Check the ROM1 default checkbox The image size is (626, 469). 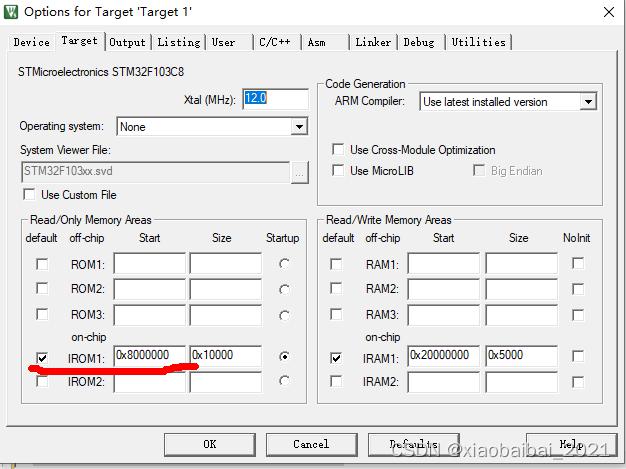[42, 264]
